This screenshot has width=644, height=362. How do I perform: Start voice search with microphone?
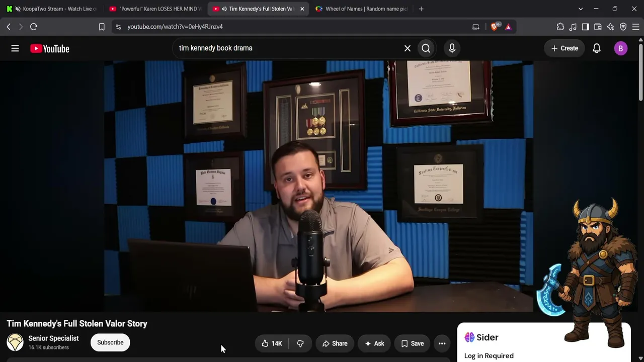tap(452, 48)
